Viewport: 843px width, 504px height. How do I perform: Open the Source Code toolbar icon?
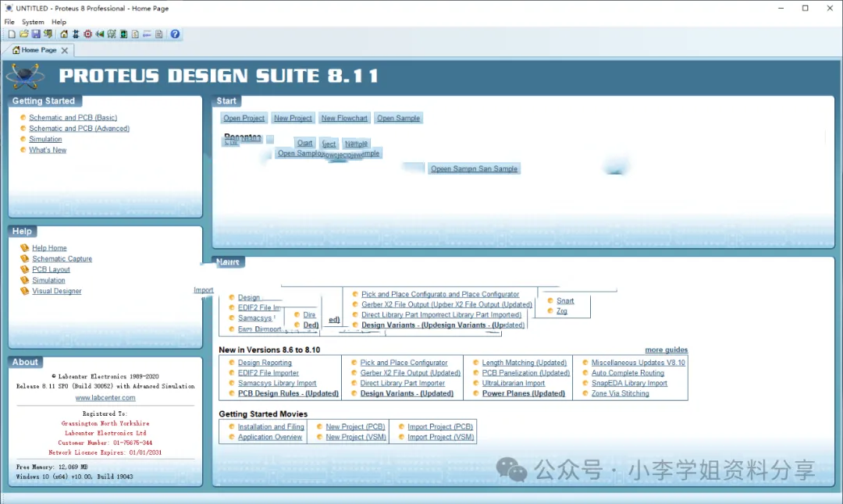coord(147,34)
